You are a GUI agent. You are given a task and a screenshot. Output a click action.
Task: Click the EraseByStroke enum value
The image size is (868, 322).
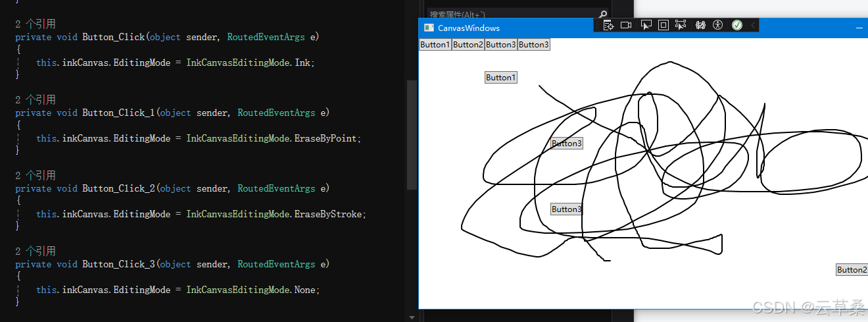[x=329, y=214]
